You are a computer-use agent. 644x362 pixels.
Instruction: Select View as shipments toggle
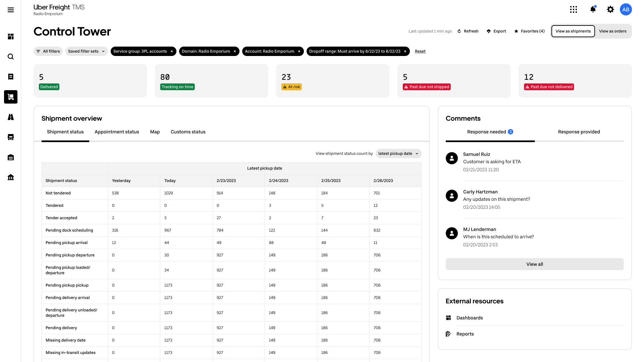[x=573, y=31]
